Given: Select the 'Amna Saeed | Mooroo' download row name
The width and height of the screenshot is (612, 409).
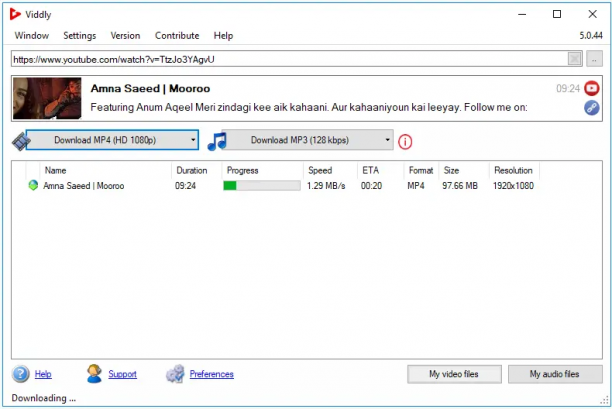Looking at the screenshot, I should pos(84,186).
